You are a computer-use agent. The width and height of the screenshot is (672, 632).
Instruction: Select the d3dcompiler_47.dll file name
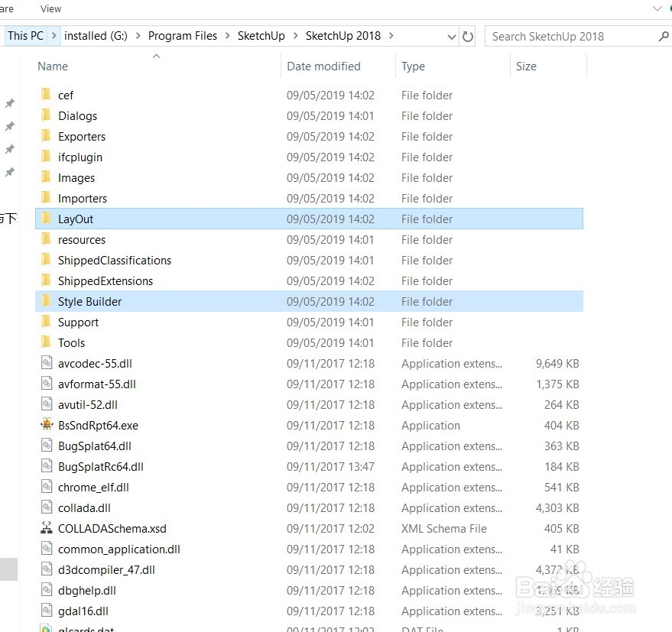coord(106,570)
